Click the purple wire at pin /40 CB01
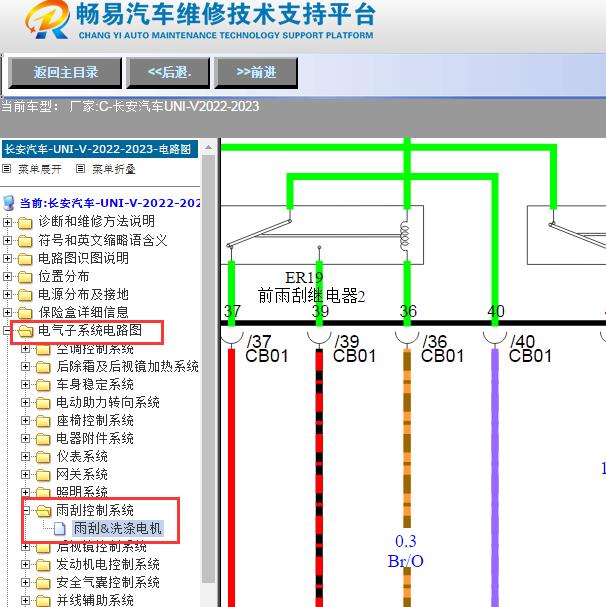Screen dimensions: 606x607 pyautogui.click(x=495, y=477)
